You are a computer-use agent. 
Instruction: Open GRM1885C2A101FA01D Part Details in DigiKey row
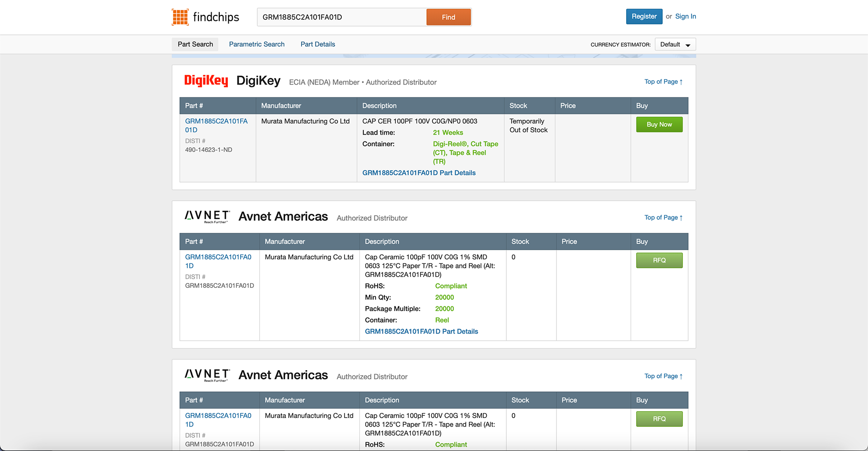coord(419,173)
